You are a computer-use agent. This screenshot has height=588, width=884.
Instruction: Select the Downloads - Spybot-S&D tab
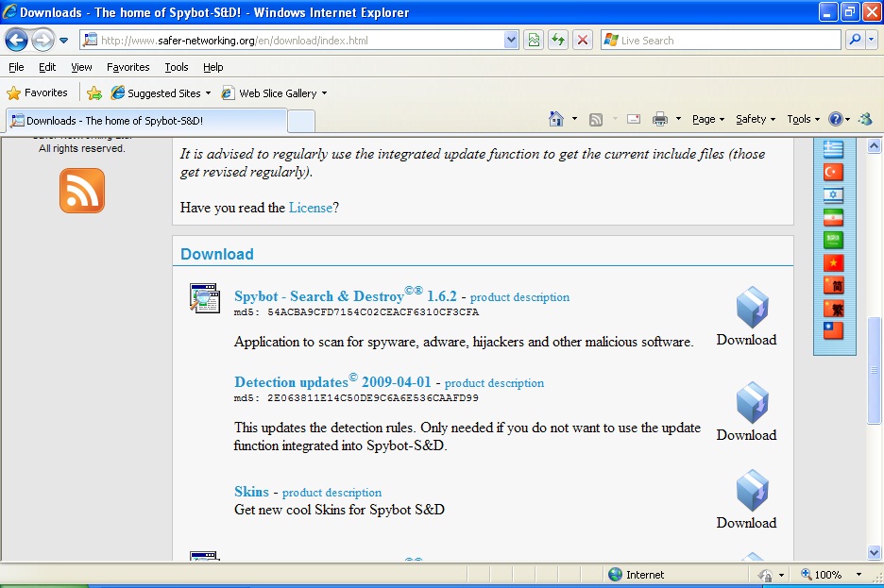tap(145, 121)
